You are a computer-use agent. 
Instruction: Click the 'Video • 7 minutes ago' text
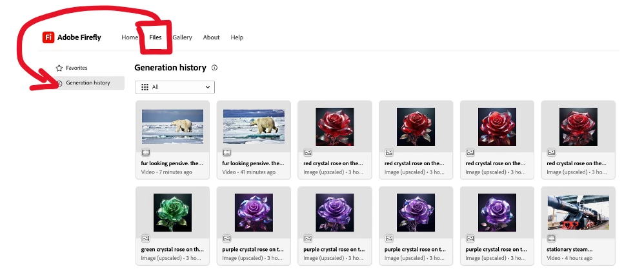coord(166,172)
